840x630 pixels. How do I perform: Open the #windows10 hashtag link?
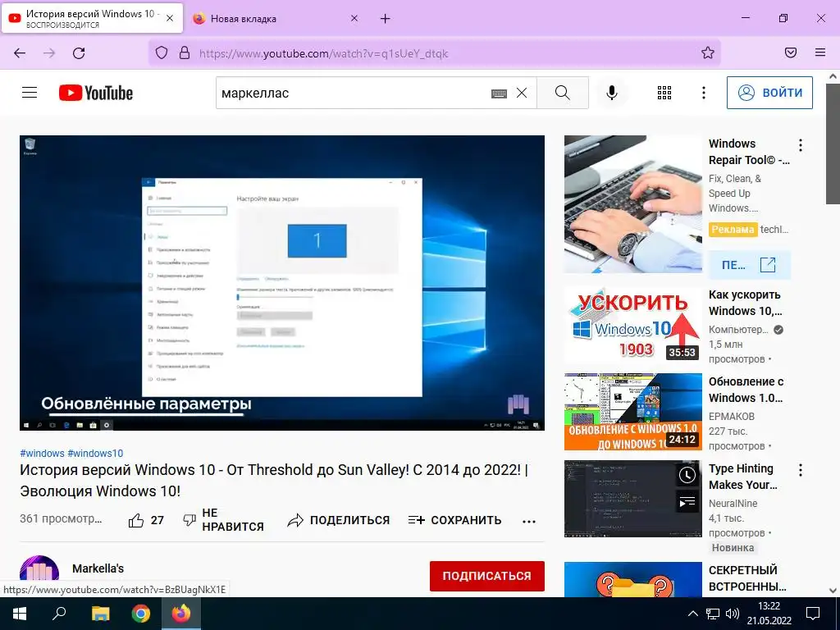(x=95, y=453)
